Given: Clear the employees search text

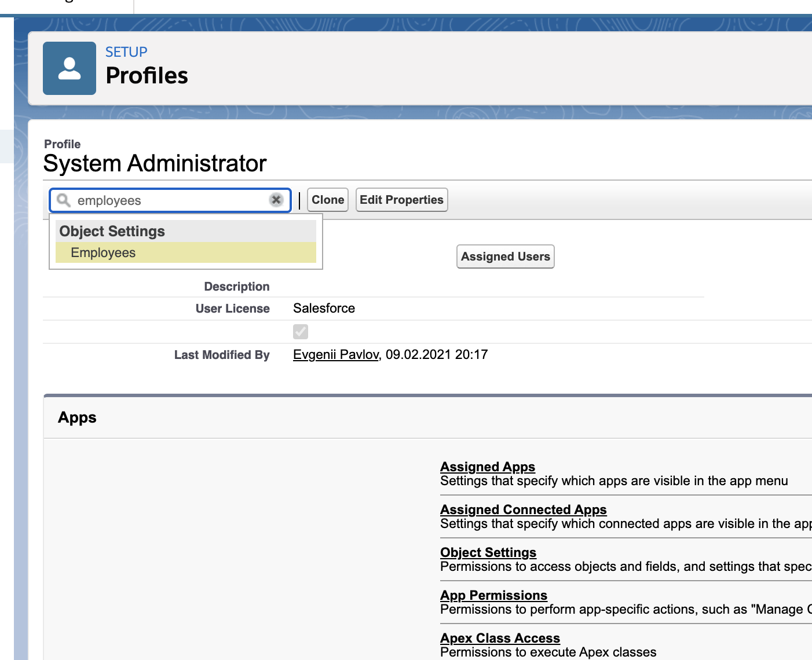Looking at the screenshot, I should pos(276,200).
